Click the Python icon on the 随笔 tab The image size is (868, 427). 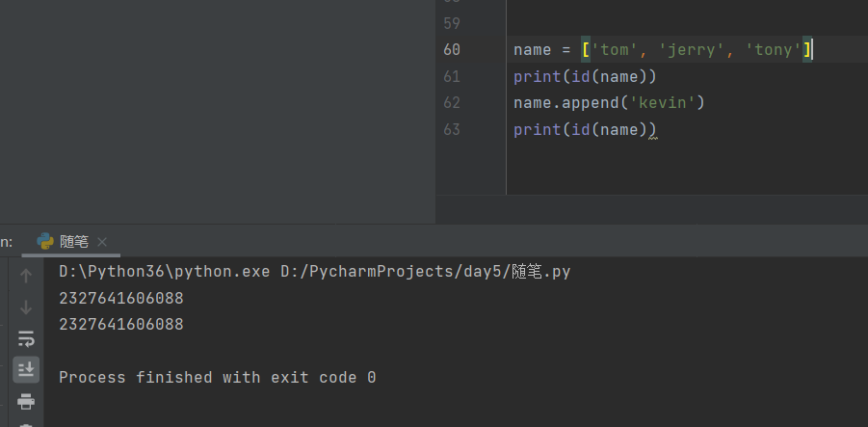point(44,241)
